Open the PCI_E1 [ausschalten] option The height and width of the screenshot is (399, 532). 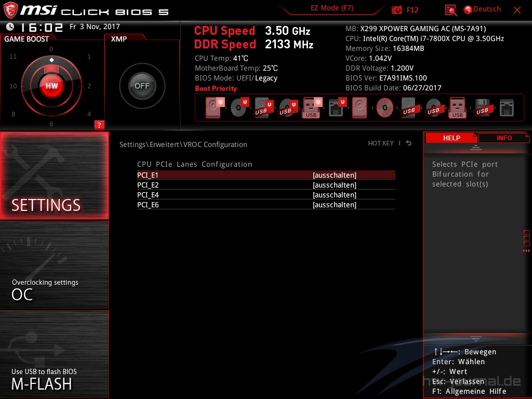click(x=266, y=175)
